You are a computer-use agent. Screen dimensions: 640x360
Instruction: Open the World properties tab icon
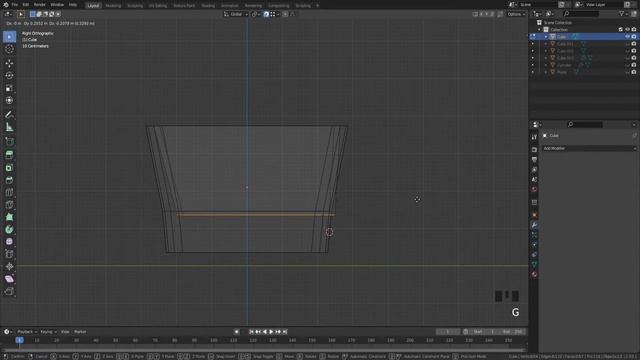[x=534, y=189]
